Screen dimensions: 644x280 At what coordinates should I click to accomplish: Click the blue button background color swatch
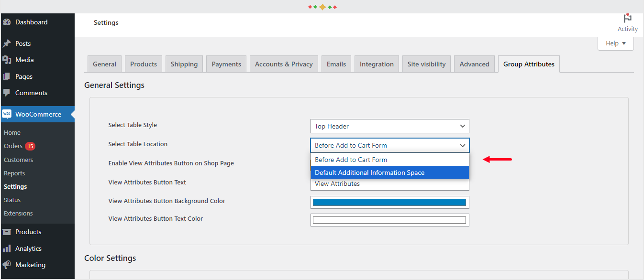389,202
